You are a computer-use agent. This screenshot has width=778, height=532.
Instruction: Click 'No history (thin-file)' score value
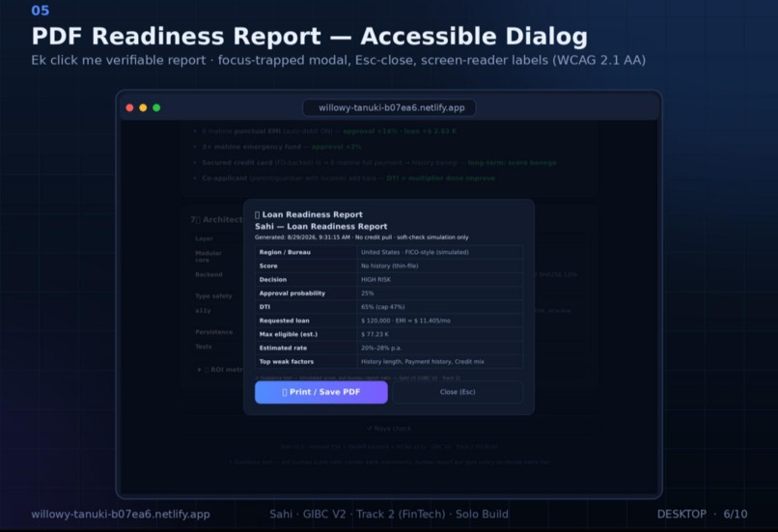click(390, 266)
